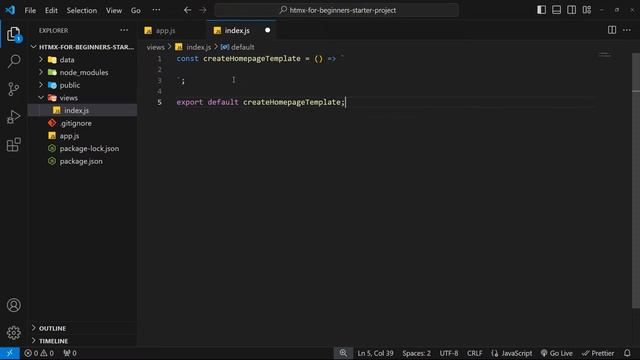Click the editor vertical scrollbar
The height and width of the screenshot is (360, 640).
(636, 180)
